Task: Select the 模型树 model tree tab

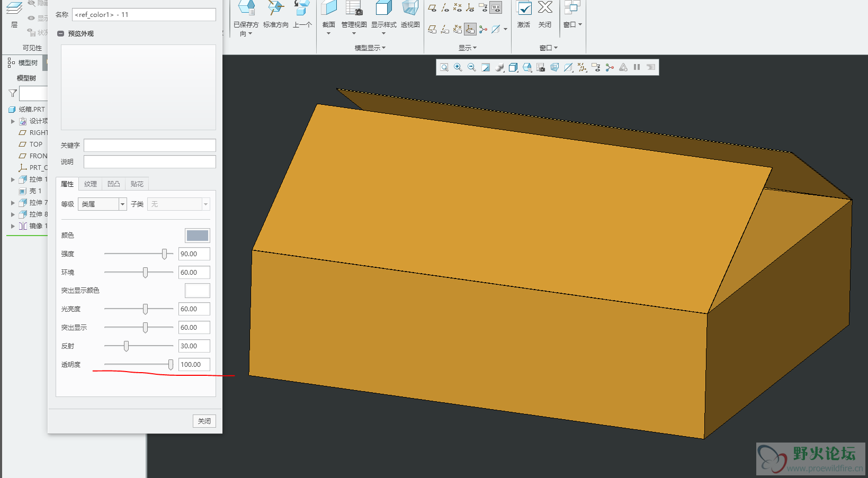Action: tap(23, 62)
